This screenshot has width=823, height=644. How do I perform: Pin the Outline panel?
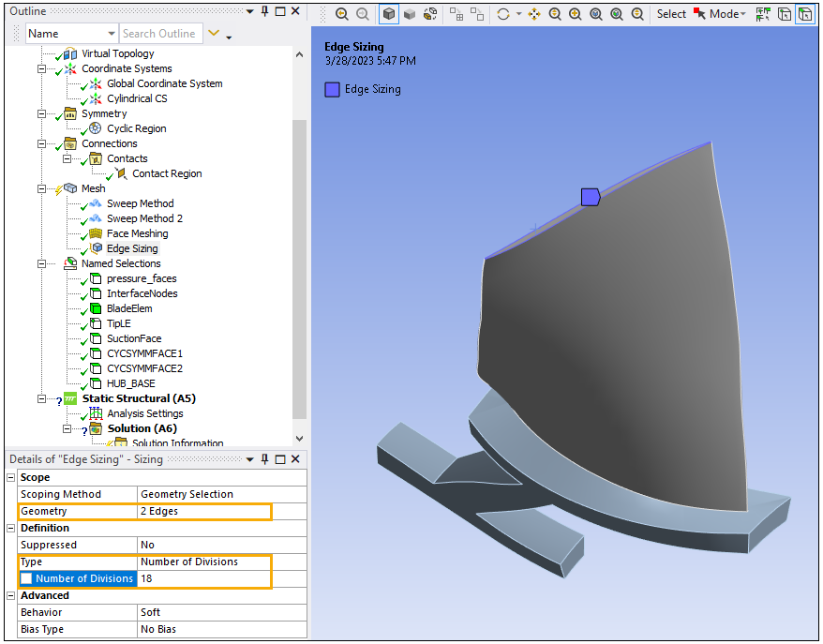pyautogui.click(x=264, y=11)
